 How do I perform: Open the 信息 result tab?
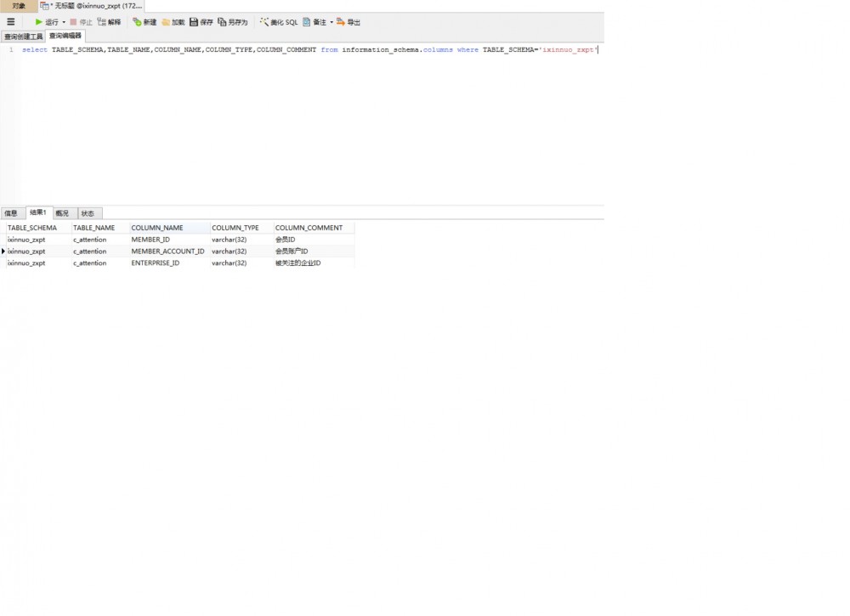pos(11,213)
